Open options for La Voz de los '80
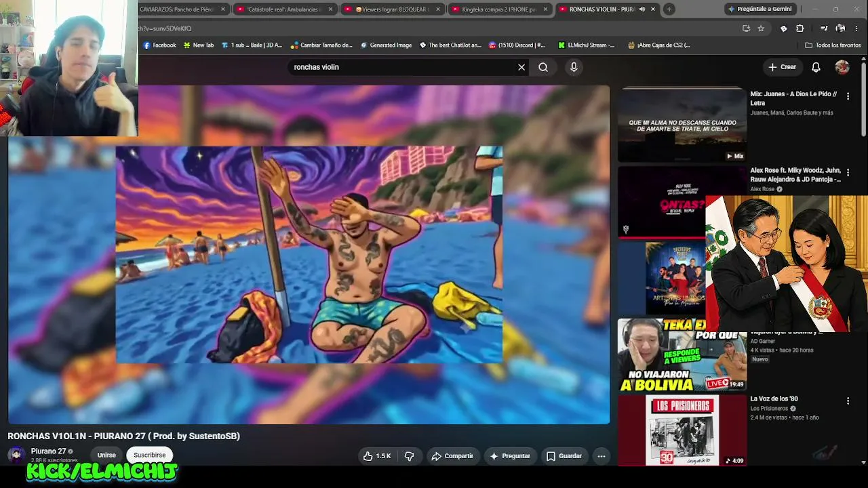This screenshot has width=868, height=488. pos(848,401)
